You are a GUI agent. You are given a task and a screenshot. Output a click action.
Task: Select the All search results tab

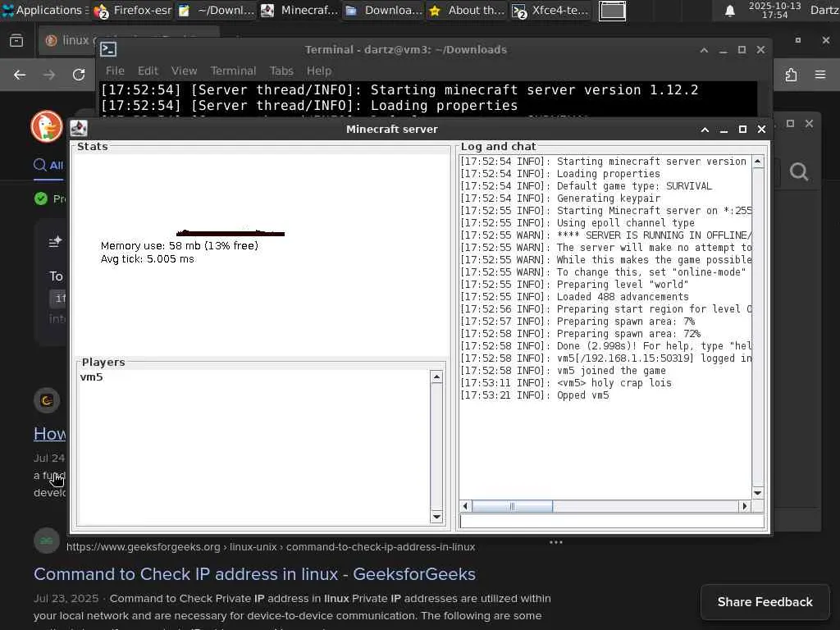click(x=48, y=166)
